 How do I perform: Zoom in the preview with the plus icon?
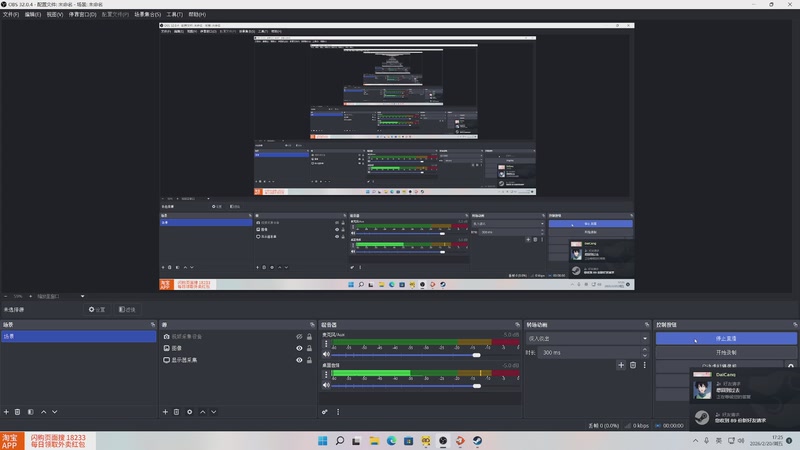coord(30,296)
